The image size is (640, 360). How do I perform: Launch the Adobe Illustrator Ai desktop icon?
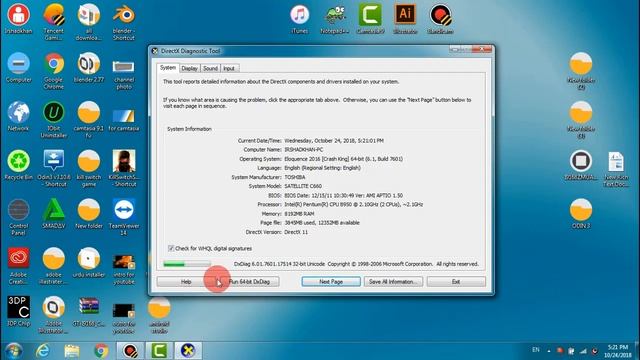tap(405, 19)
